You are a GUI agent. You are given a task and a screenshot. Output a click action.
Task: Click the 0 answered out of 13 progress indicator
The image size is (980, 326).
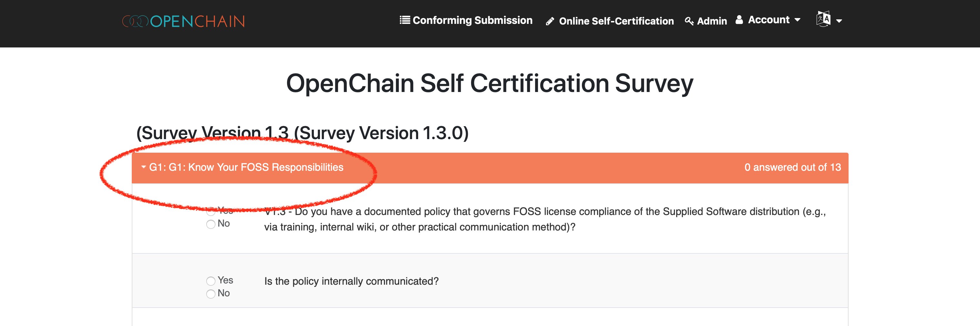(x=794, y=168)
